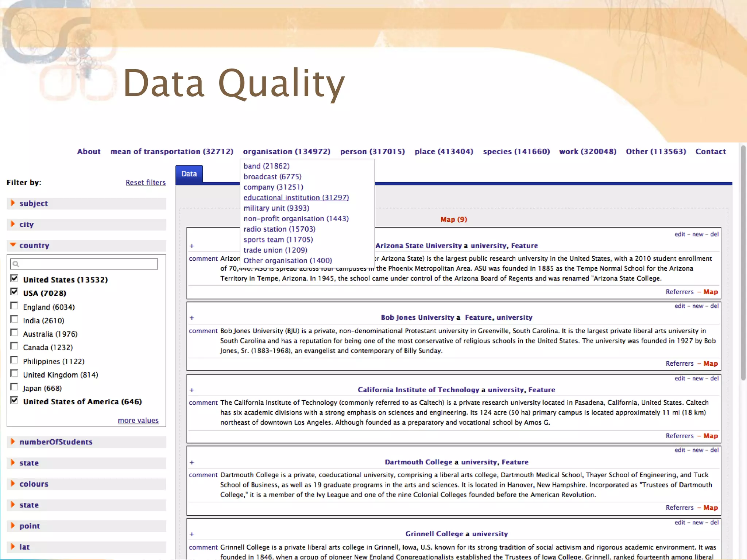Click the more values link
This screenshot has height=560, width=747.
click(138, 421)
